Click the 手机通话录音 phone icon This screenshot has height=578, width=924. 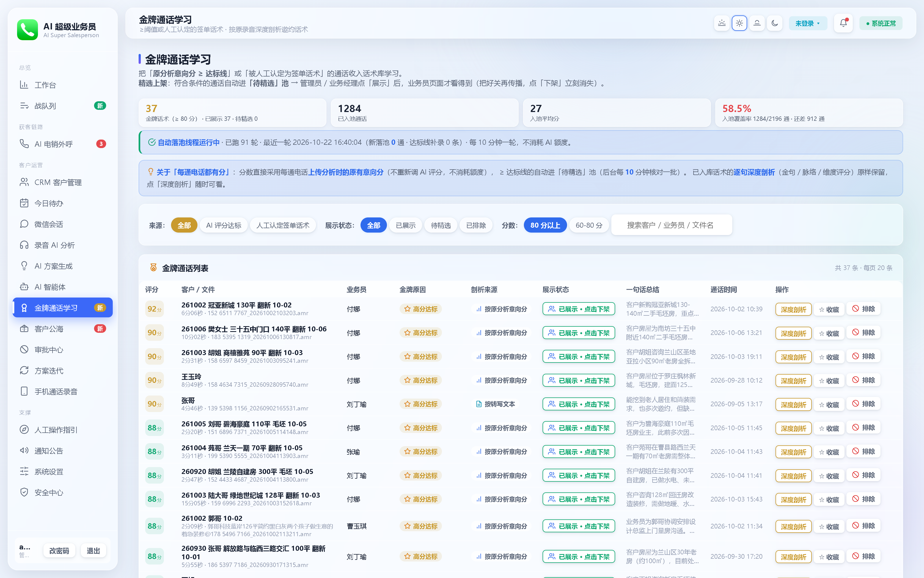pyautogui.click(x=24, y=391)
